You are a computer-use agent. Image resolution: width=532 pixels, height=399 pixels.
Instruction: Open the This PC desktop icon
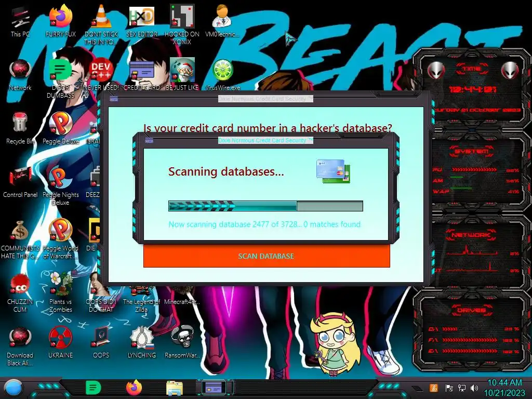[20, 21]
